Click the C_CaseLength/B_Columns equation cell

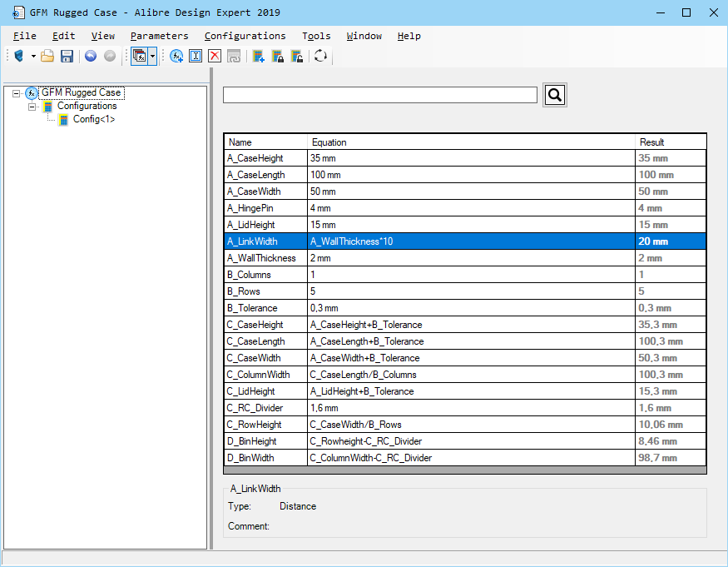coord(471,375)
